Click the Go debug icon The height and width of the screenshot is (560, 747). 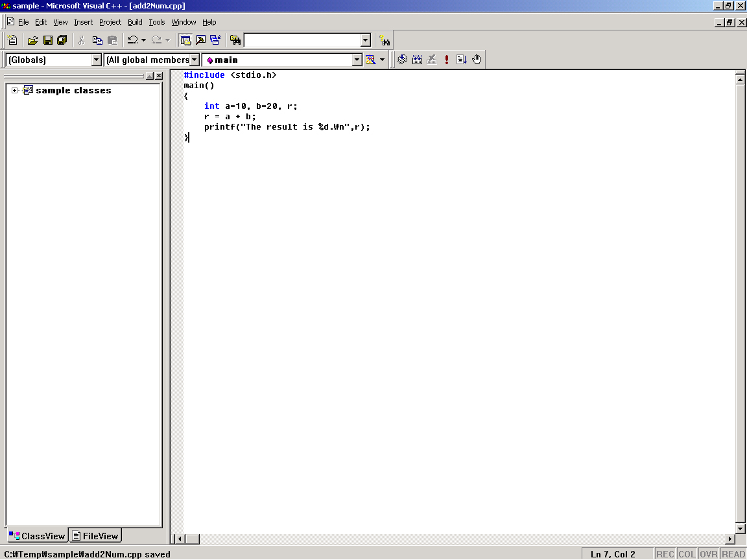click(x=461, y=60)
